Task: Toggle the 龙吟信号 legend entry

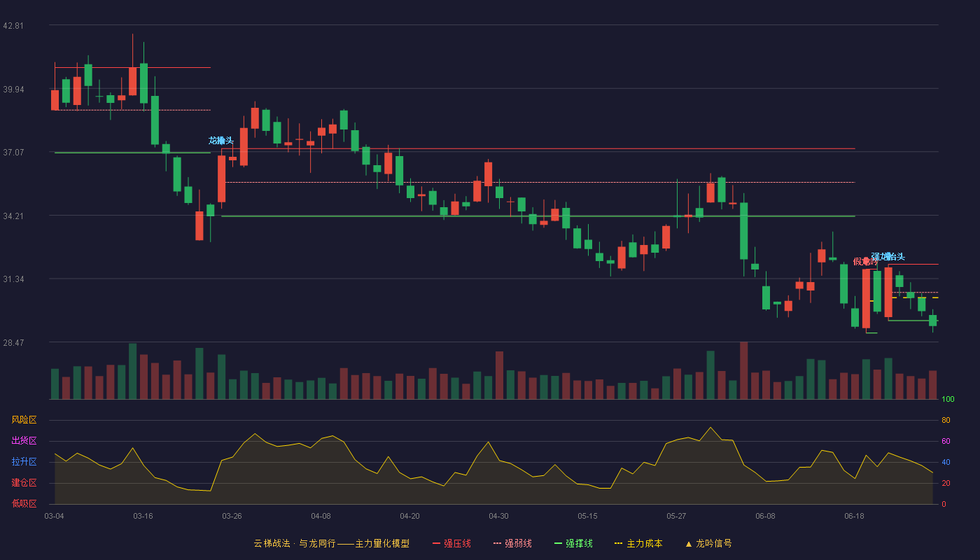Action: [x=708, y=543]
